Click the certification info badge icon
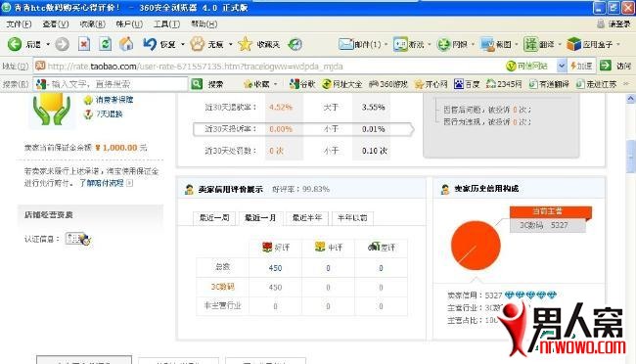 coord(78,239)
